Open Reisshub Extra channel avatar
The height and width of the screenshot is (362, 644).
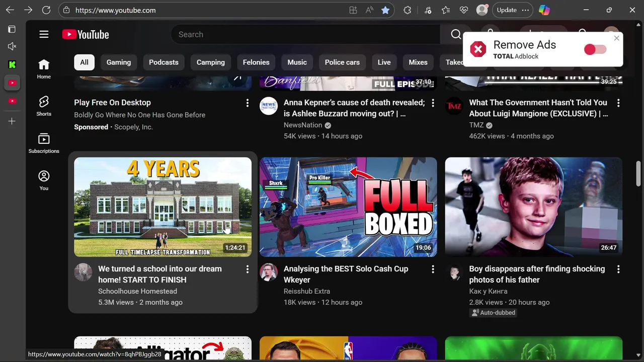269,273
